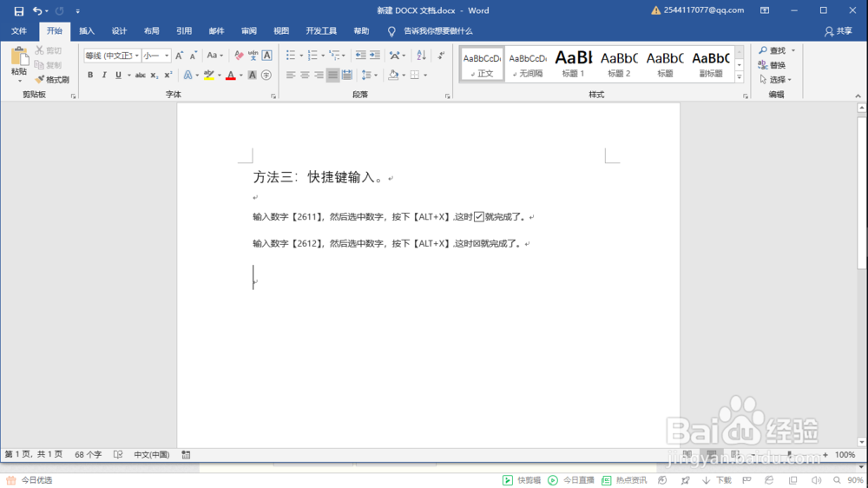Toggle italic formatting

[104, 75]
